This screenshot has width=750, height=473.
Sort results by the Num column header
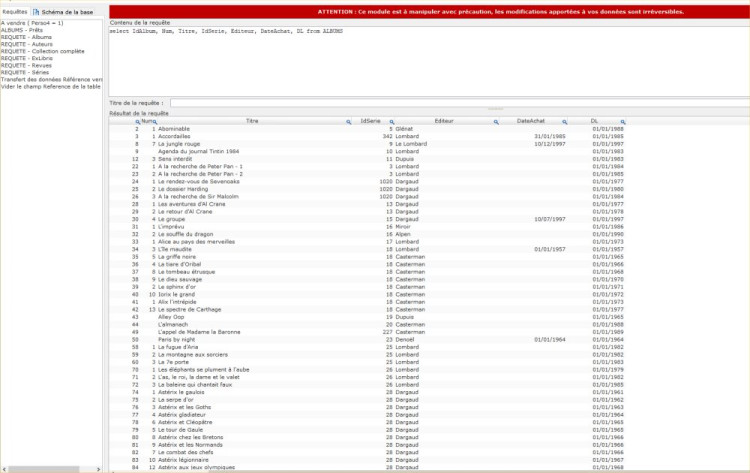tap(146, 121)
